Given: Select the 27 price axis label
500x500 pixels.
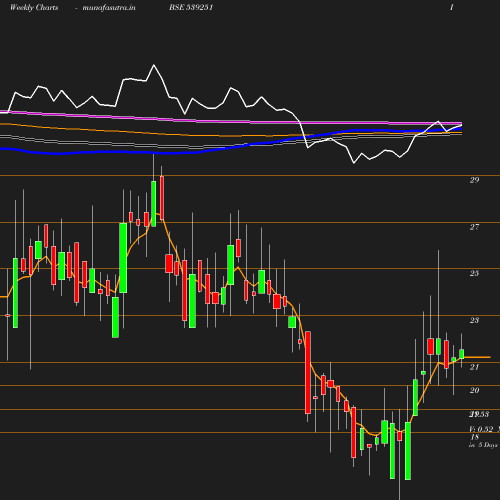Looking at the screenshot, I should pos(474,227).
